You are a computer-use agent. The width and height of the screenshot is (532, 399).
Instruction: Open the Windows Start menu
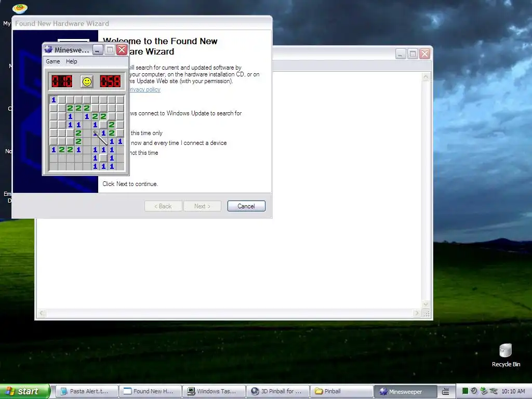[x=24, y=391]
